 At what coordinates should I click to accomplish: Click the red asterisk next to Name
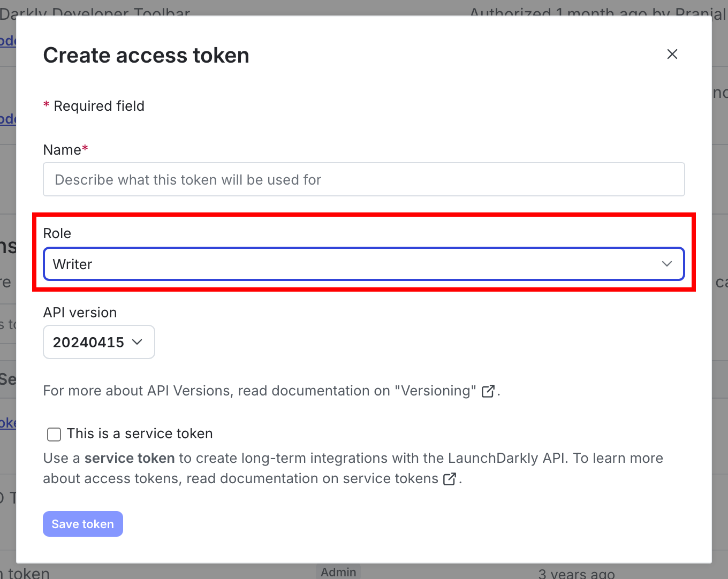coord(86,149)
